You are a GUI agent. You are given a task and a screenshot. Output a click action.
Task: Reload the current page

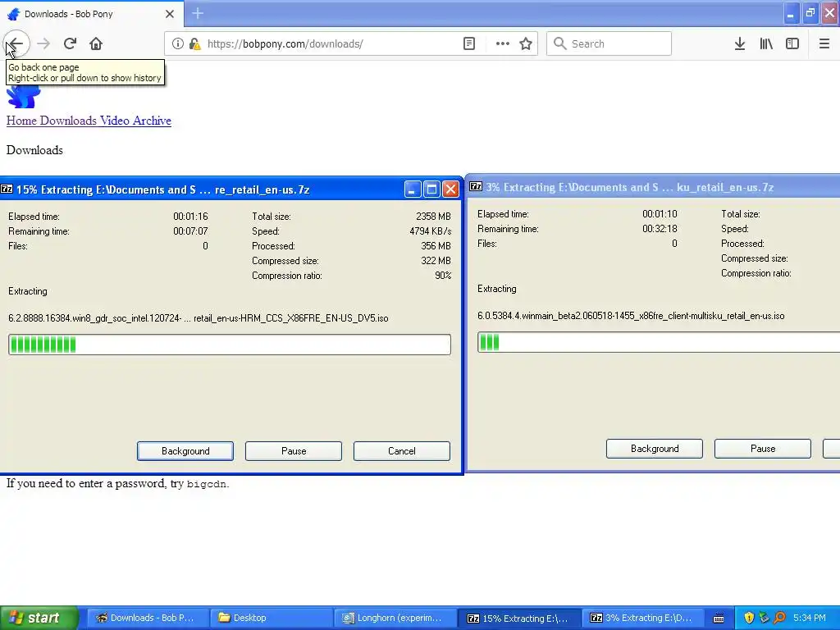click(x=70, y=44)
